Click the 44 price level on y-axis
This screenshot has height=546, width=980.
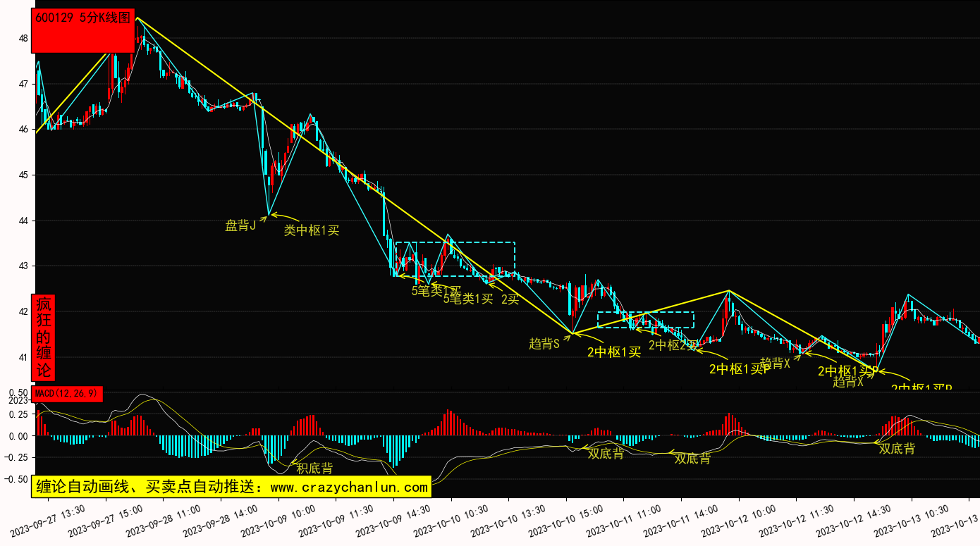pos(23,221)
